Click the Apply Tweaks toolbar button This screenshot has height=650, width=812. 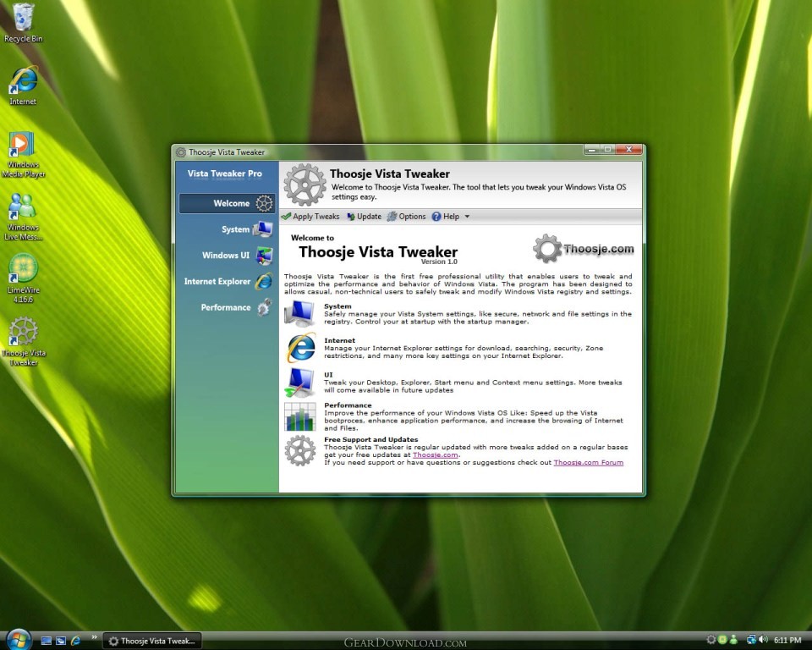coord(310,216)
